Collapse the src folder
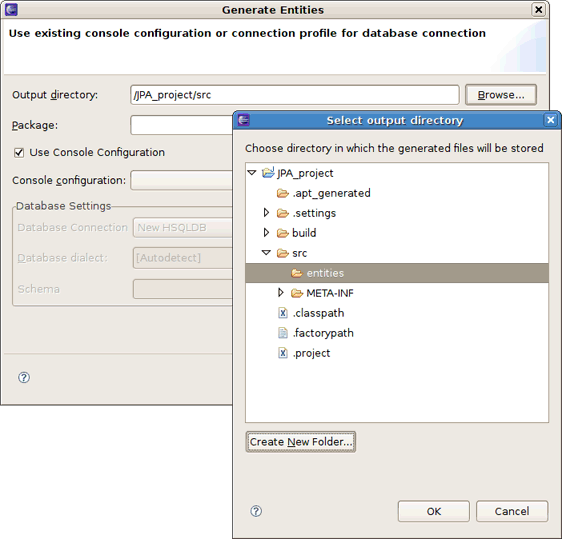Viewport: 562px width, 539px height. click(x=266, y=253)
